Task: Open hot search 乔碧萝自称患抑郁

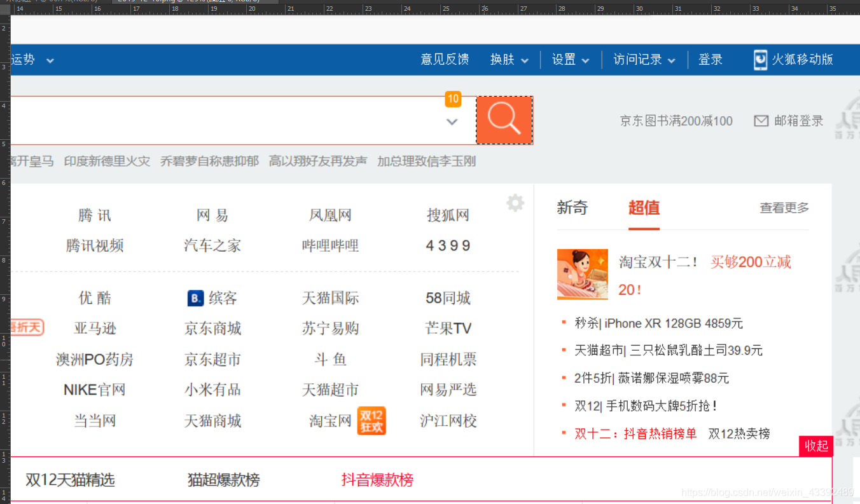Action: click(209, 161)
